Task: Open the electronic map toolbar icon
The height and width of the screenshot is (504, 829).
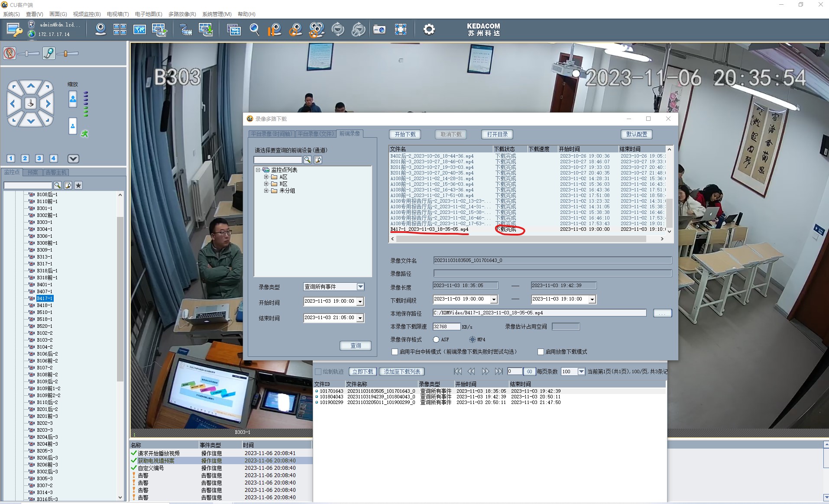Action: (x=139, y=29)
